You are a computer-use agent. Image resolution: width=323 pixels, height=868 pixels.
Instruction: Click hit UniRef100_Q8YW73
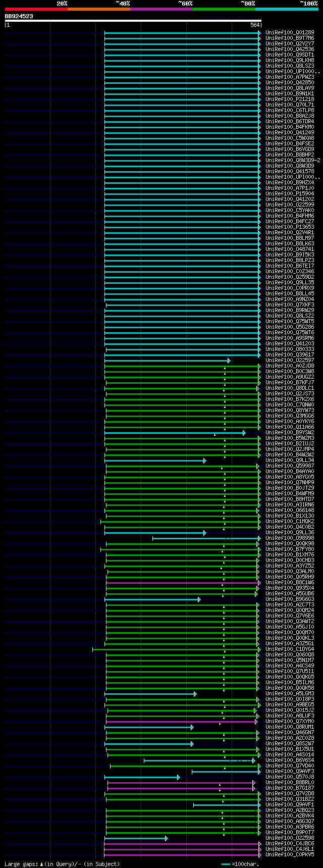click(290, 411)
